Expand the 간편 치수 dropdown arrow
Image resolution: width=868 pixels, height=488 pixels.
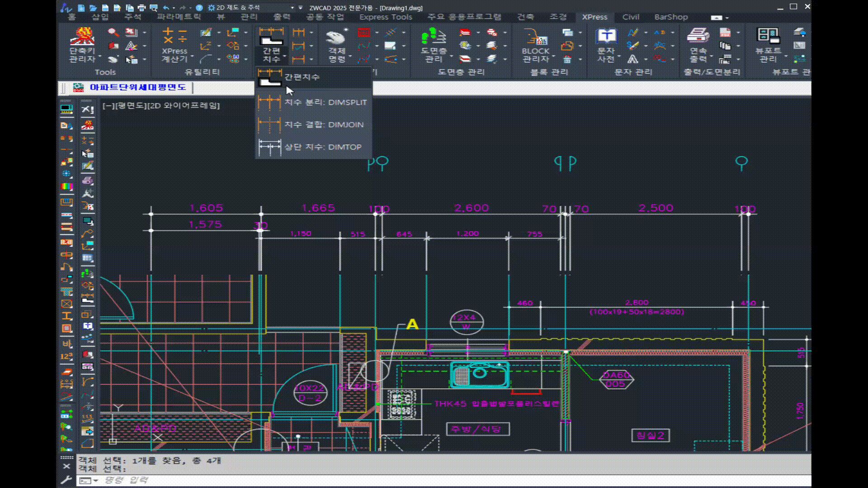pos(284,56)
